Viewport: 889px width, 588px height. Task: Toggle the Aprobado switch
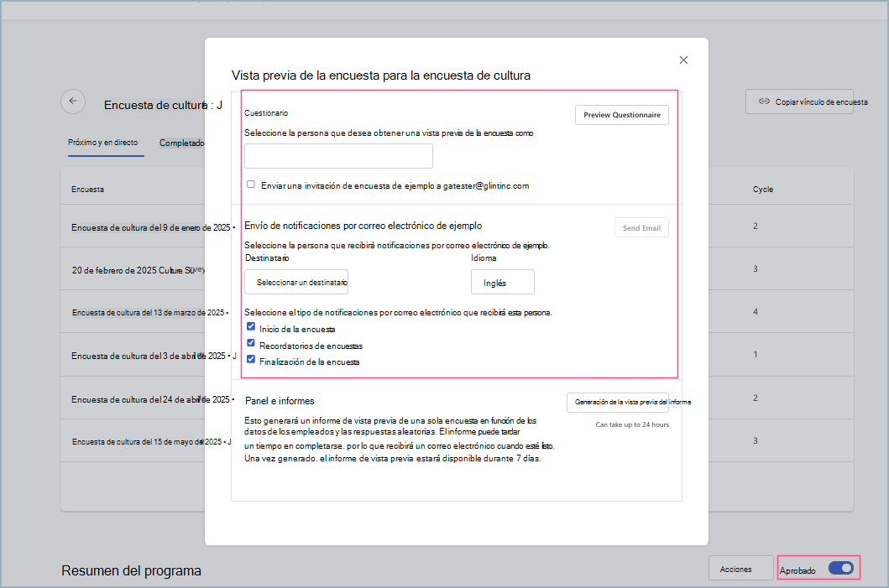pyautogui.click(x=841, y=568)
